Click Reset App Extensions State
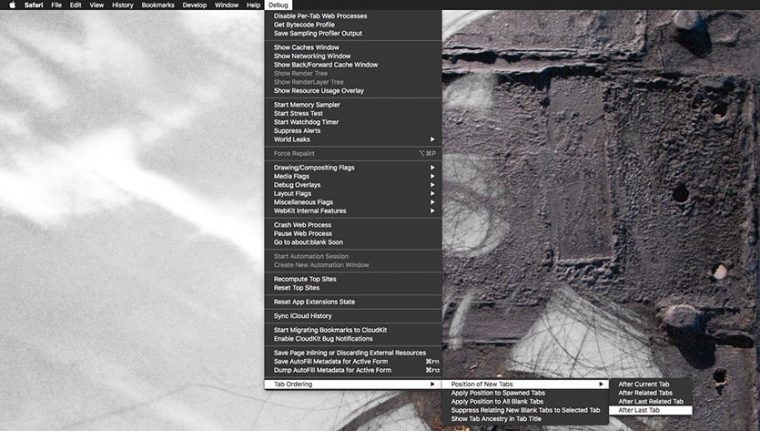The width and height of the screenshot is (760, 431). pos(353,302)
